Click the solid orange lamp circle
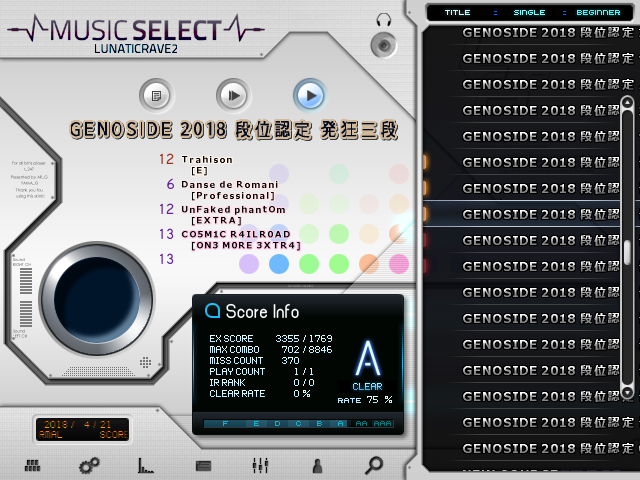This screenshot has height=480, width=640. click(x=369, y=264)
